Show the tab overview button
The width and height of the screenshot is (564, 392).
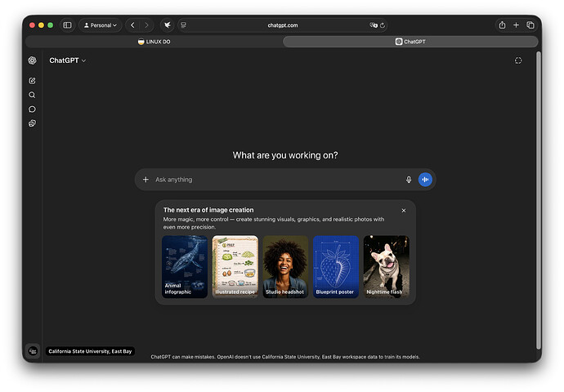click(530, 25)
